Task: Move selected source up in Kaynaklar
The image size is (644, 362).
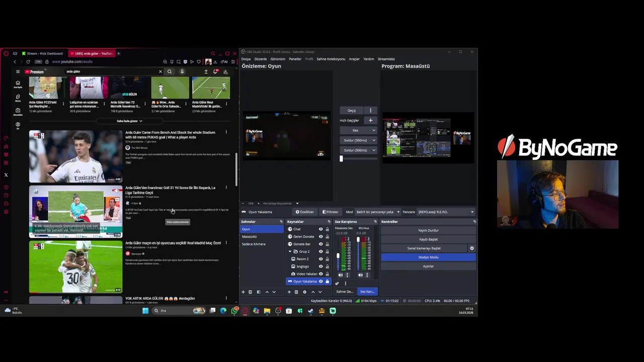Action: (x=313, y=292)
